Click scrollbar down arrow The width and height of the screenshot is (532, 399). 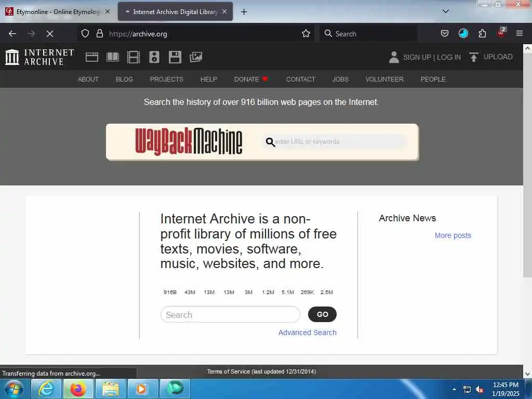527,374
